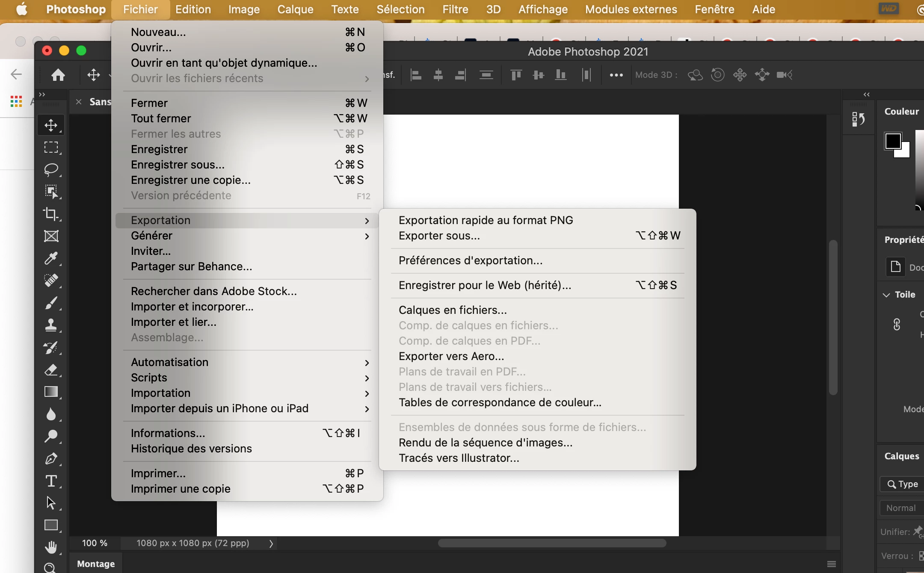Select the Rectangular Marquee tool
The height and width of the screenshot is (573, 924).
tap(51, 147)
